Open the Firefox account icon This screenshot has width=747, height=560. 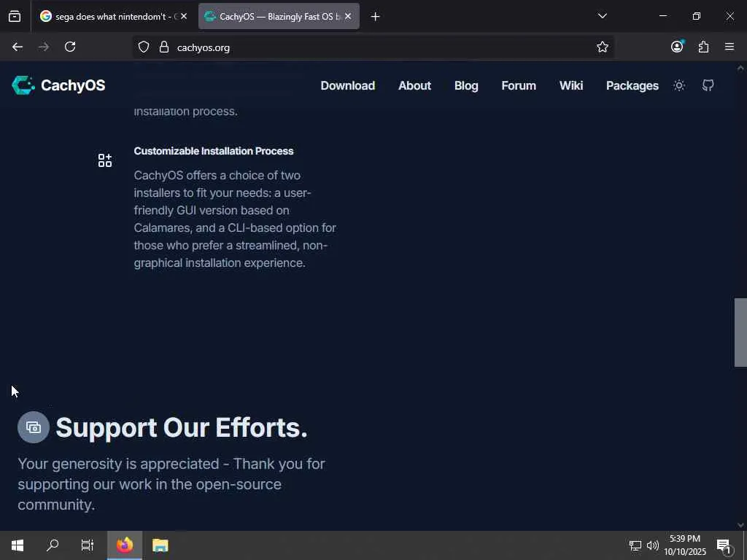[x=677, y=46]
